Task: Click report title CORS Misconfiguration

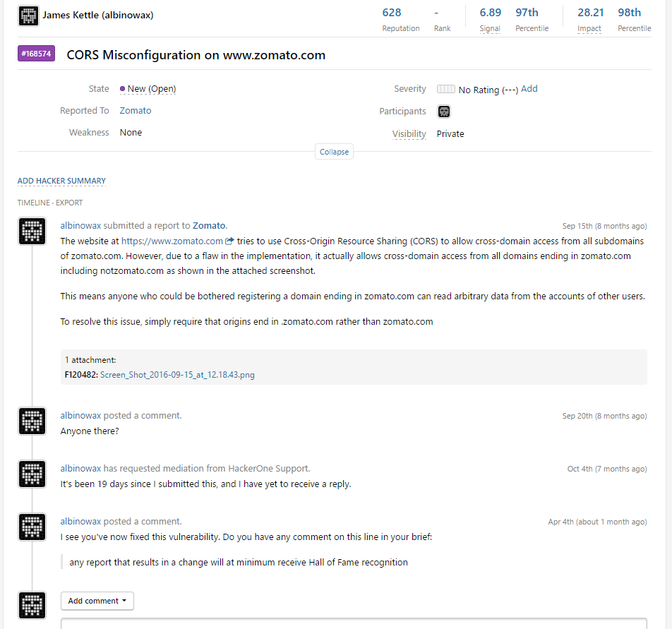Action: [x=196, y=55]
